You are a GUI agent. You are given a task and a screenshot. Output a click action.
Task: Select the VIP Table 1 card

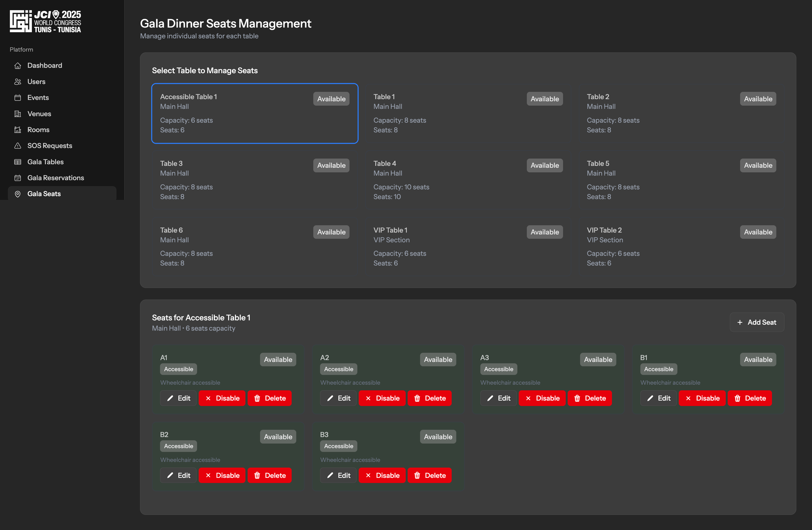point(468,246)
